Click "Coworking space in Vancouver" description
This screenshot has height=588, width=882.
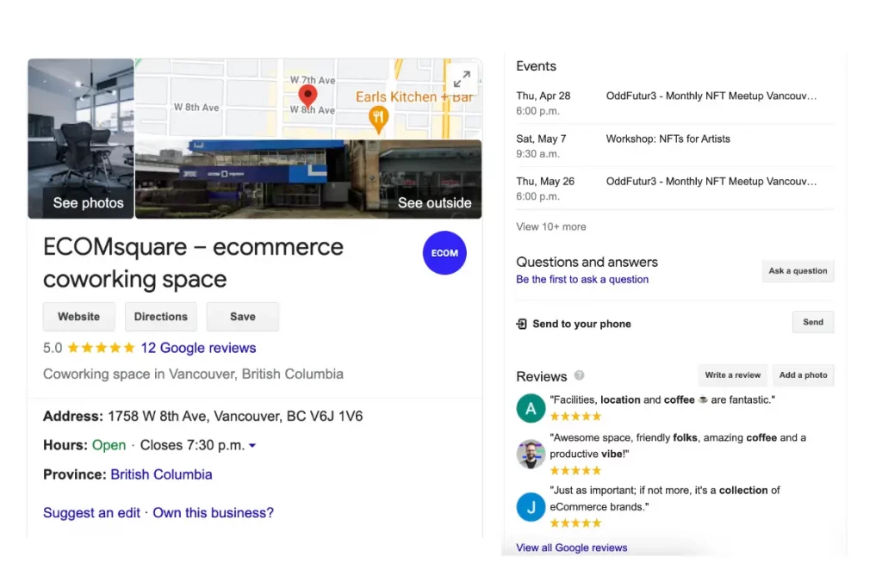click(x=193, y=374)
